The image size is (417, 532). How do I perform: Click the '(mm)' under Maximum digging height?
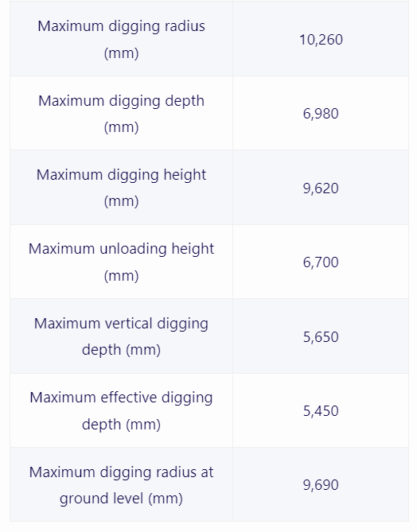121,201
